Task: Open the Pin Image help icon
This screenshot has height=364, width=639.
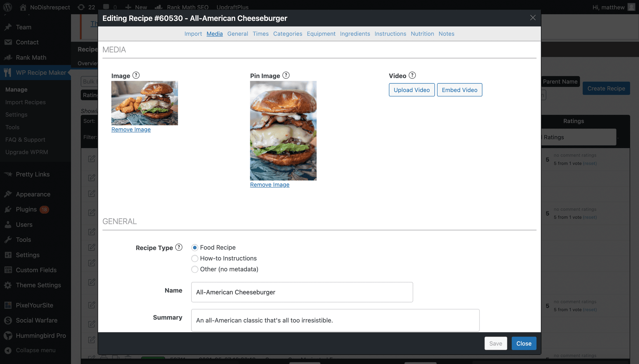Action: [286, 75]
